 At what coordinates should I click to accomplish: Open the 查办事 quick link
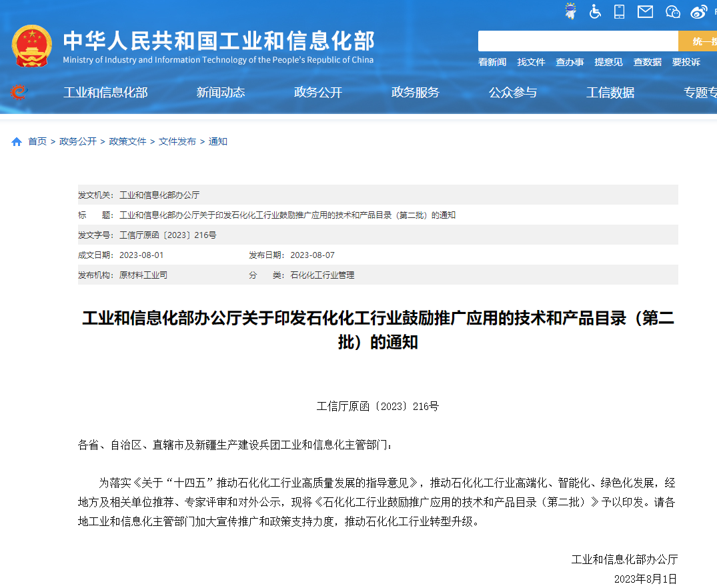click(x=570, y=62)
